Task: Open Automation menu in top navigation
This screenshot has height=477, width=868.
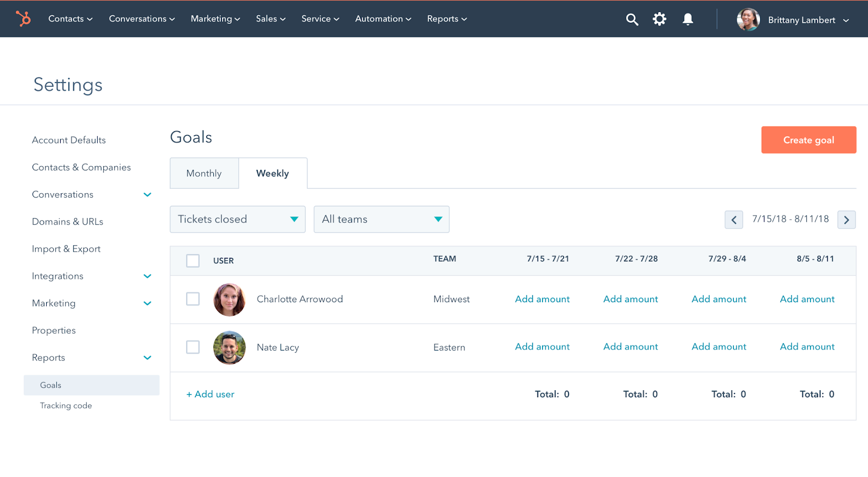Action: coord(384,18)
